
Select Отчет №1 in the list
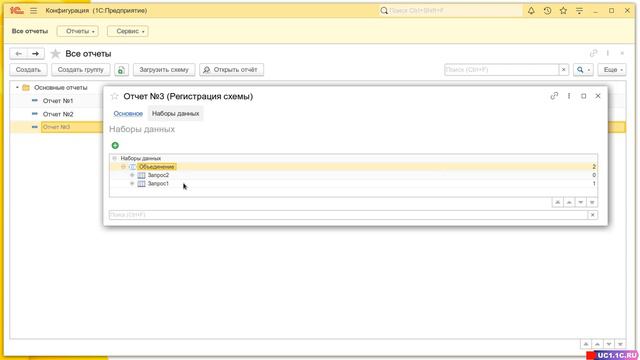[58, 101]
